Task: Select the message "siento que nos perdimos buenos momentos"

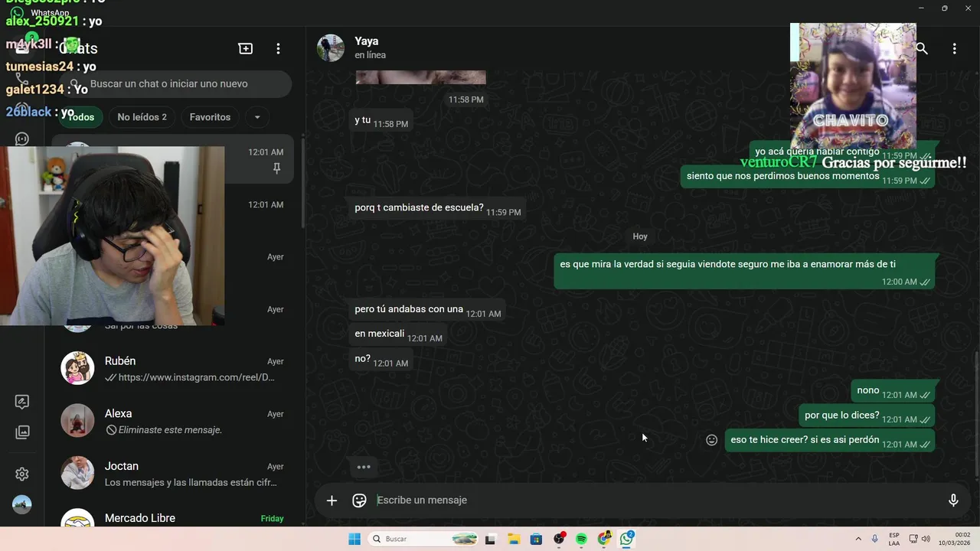Action: coord(808,177)
